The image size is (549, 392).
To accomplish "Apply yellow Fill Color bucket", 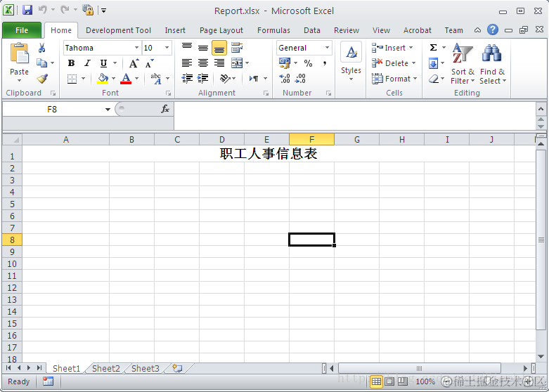I will [x=103, y=79].
